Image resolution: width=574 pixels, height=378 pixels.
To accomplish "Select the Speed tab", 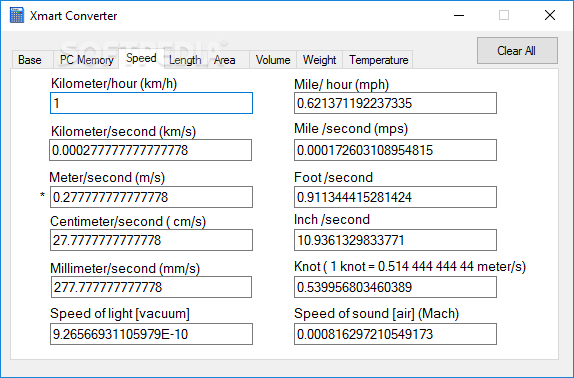I will (141, 59).
